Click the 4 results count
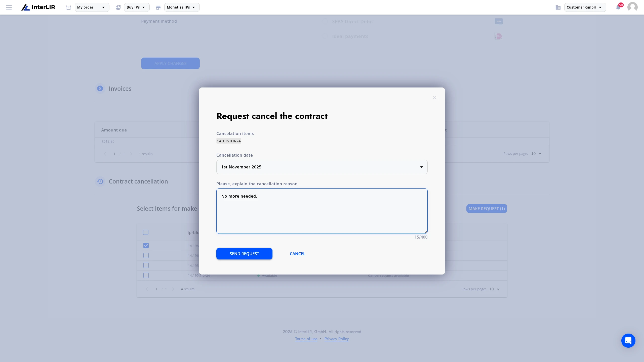Viewport: 644px width, 362px height. 187,289
